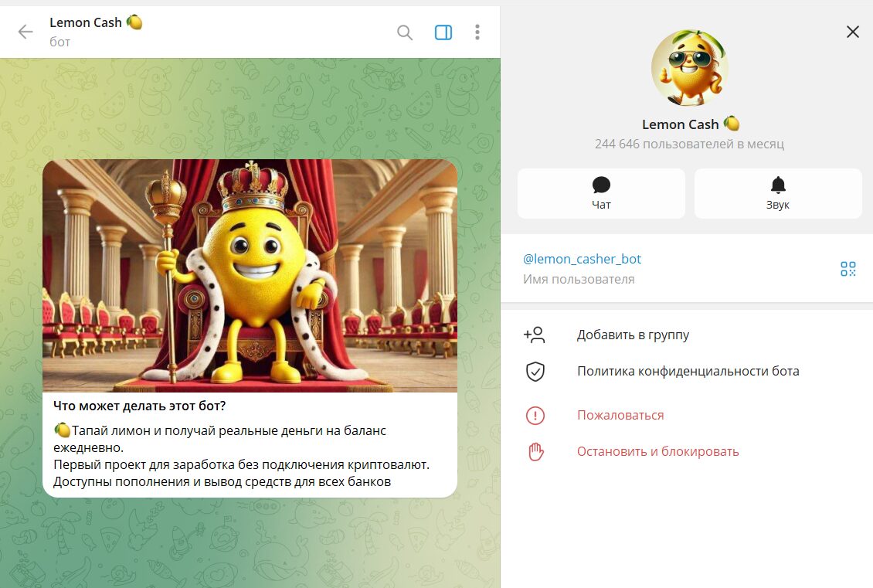Click the Первый проект для заработка line

(241, 465)
